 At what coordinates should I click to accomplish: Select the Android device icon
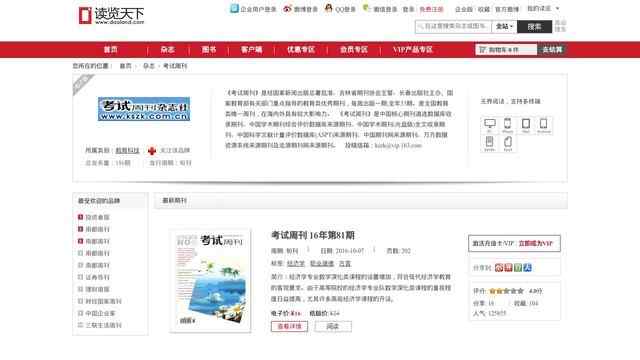(x=544, y=125)
